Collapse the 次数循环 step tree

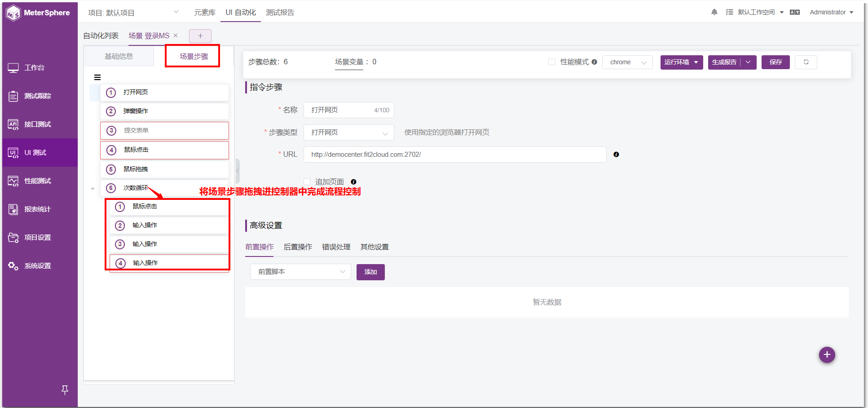point(93,189)
